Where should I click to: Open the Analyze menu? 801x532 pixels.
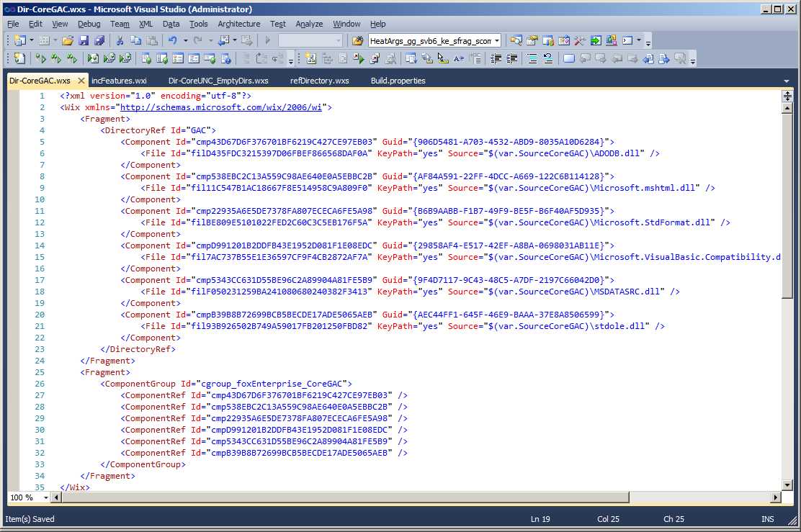click(x=309, y=24)
